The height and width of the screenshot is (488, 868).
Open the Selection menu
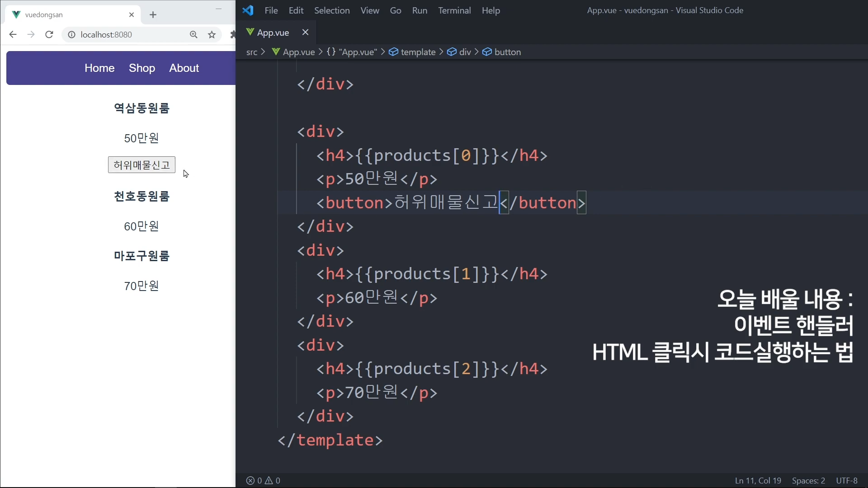tap(331, 10)
